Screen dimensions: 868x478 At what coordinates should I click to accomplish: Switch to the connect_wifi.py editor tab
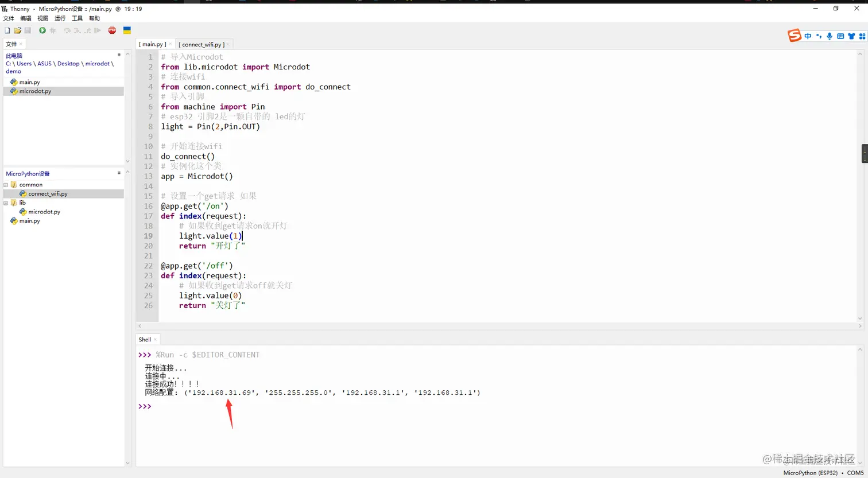tap(202, 44)
